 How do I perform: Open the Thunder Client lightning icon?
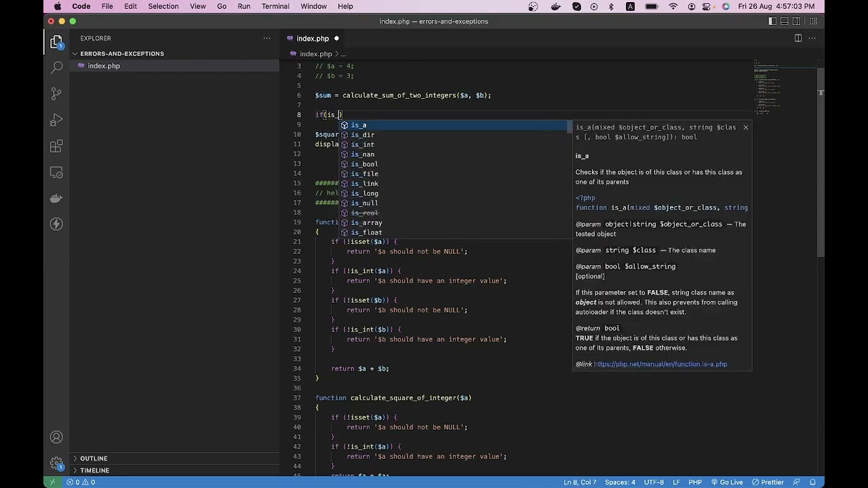(x=57, y=224)
